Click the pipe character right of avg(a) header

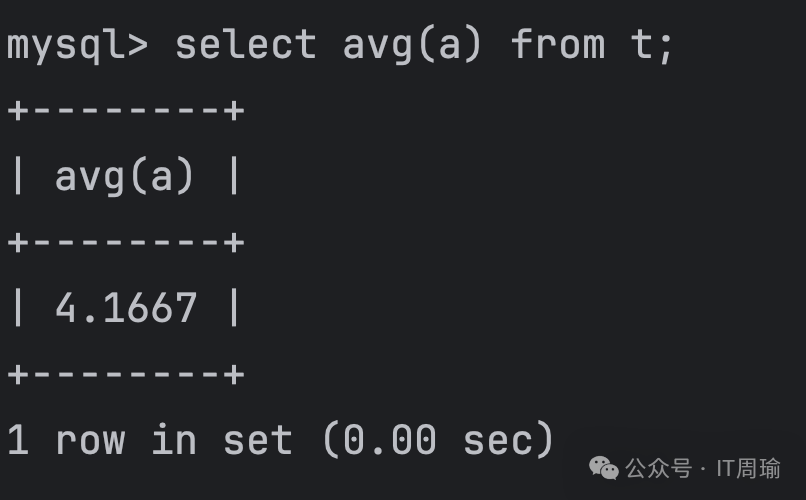234,176
